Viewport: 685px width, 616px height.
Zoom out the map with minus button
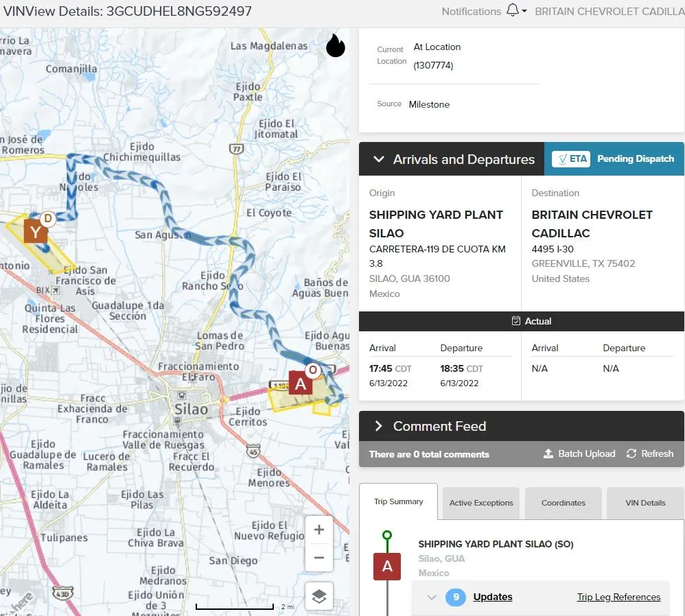[318, 558]
